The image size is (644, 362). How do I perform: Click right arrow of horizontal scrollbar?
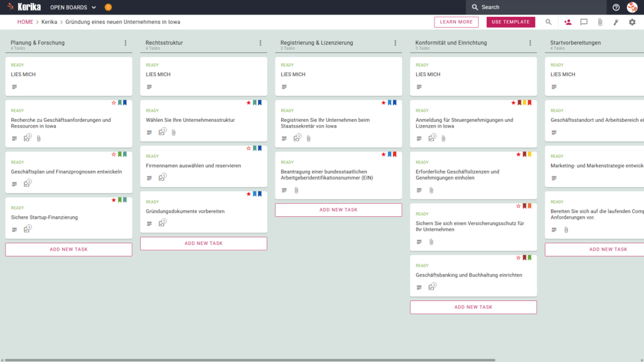(641, 360)
